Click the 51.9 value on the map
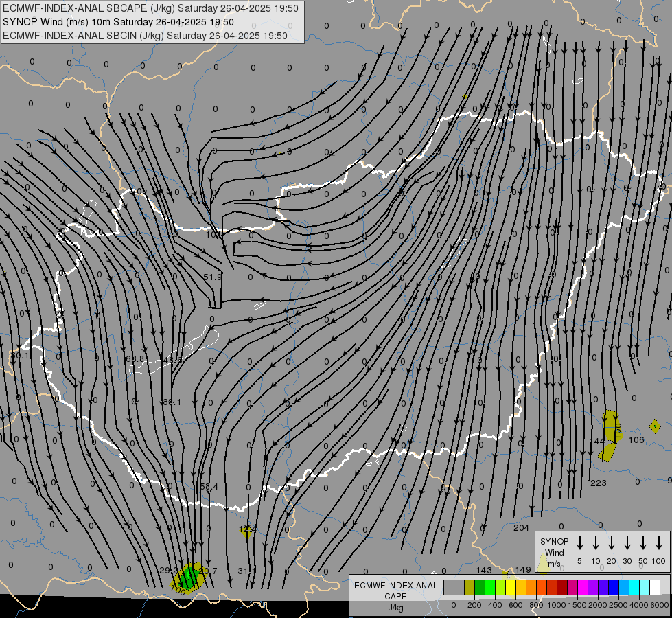 pyautogui.click(x=213, y=277)
